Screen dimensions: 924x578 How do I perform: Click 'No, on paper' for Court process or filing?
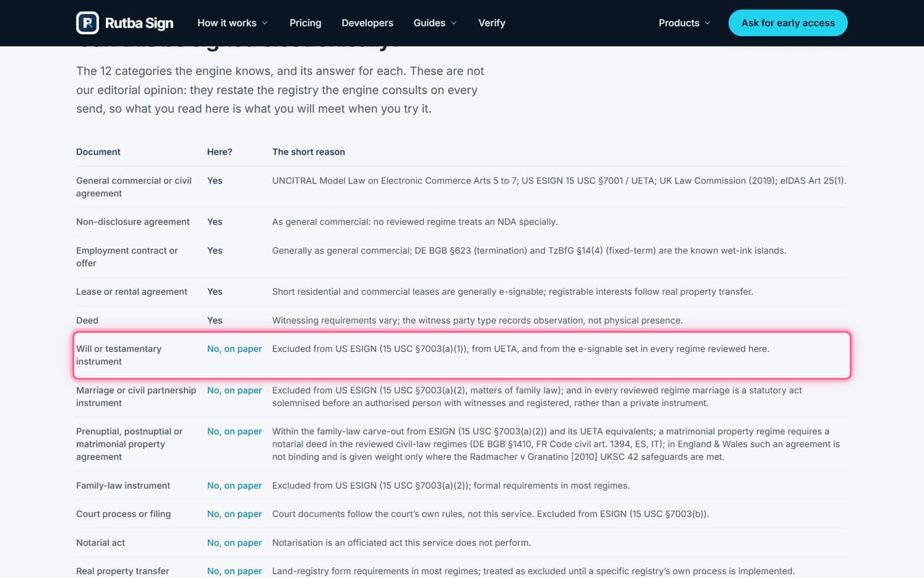[235, 514]
